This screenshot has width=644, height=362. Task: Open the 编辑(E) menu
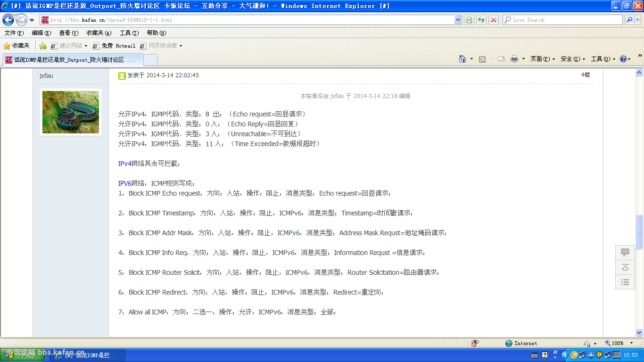pyautogui.click(x=41, y=33)
